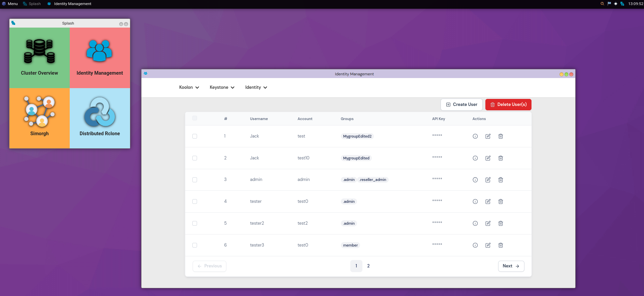The height and width of the screenshot is (296, 644).
Task: Open Cluster Overview from the Splash window
Action: [39, 58]
